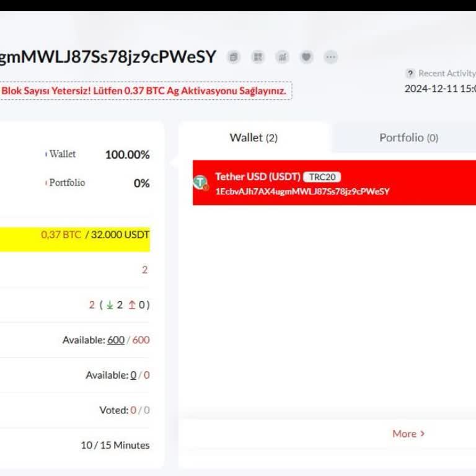Viewport: 476px width, 476px height.
Task: Click the Recent Activity question mark icon
Action: [410, 74]
